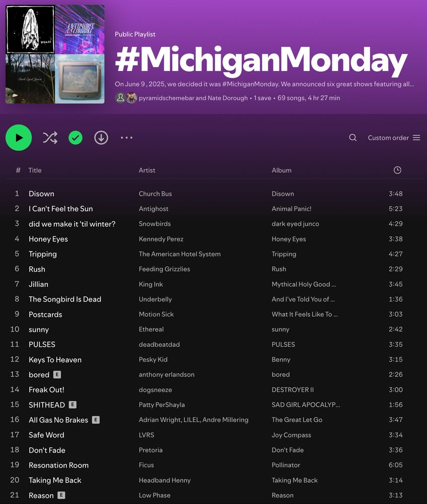427x504 pixels.
Task: Play the #MichiganMonday playlist
Action: click(x=19, y=138)
